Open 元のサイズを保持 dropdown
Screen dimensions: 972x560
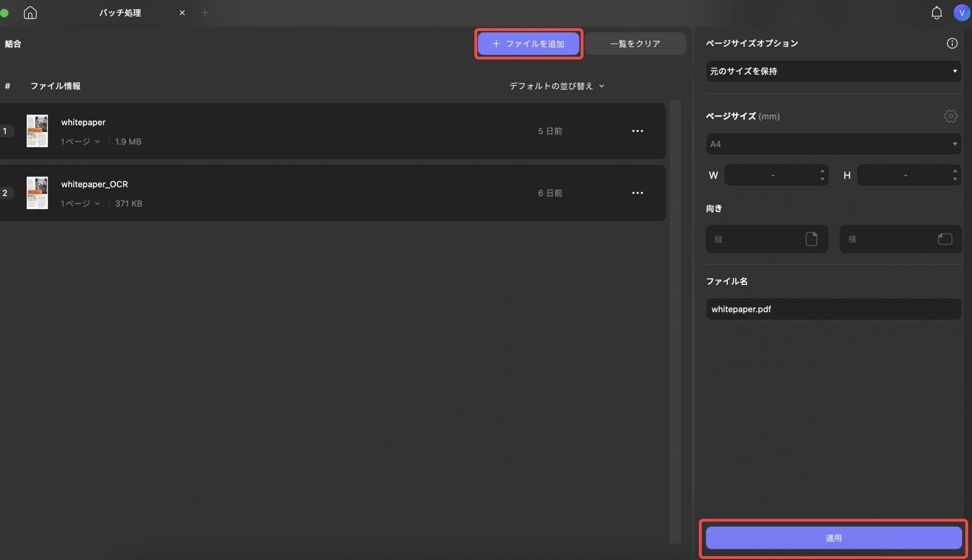pos(833,71)
